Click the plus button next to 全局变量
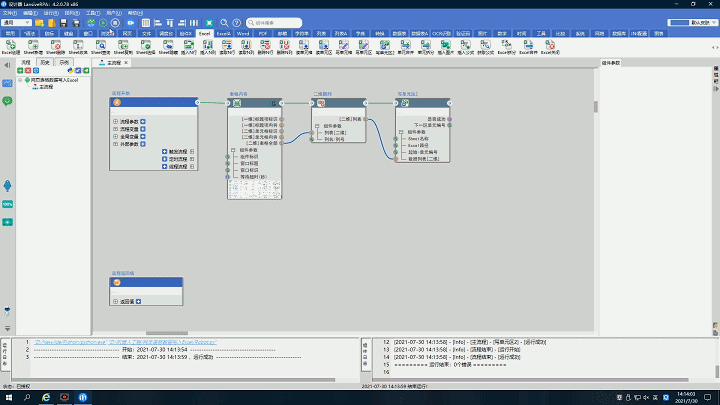The image size is (720, 405). tap(143, 136)
